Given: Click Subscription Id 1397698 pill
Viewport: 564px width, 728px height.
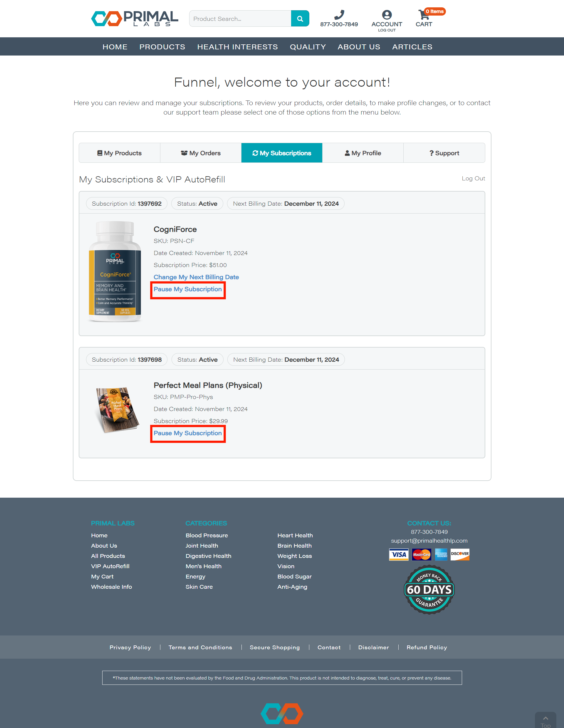Looking at the screenshot, I should 127,360.
